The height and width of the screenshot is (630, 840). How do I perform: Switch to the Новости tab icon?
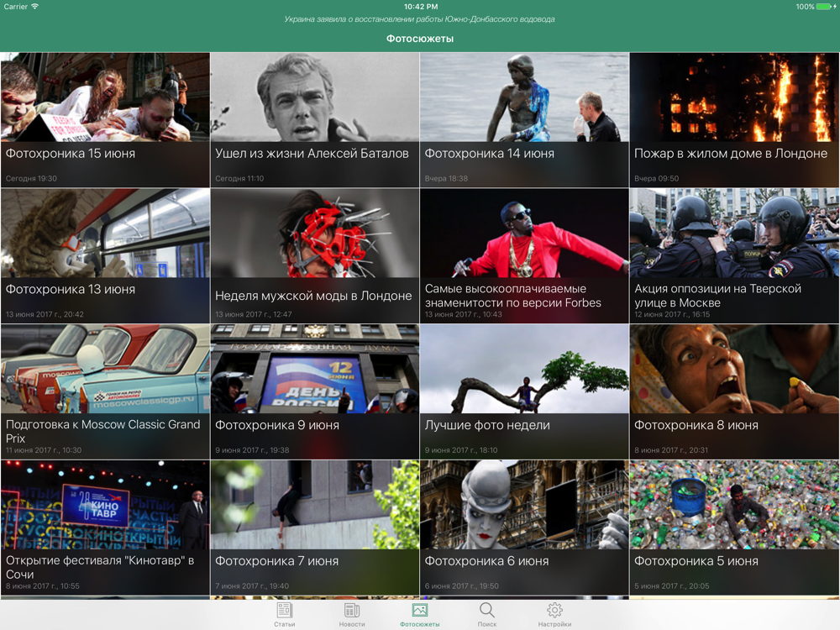pyautogui.click(x=352, y=610)
